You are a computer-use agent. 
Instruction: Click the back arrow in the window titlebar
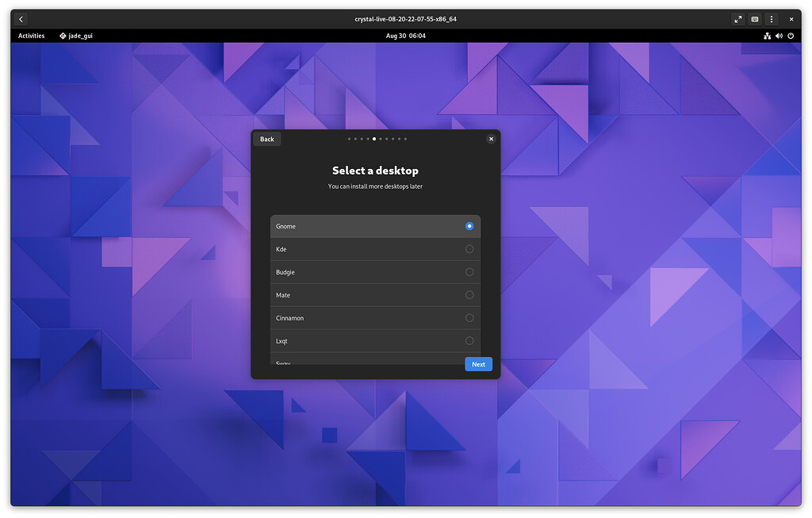click(20, 18)
